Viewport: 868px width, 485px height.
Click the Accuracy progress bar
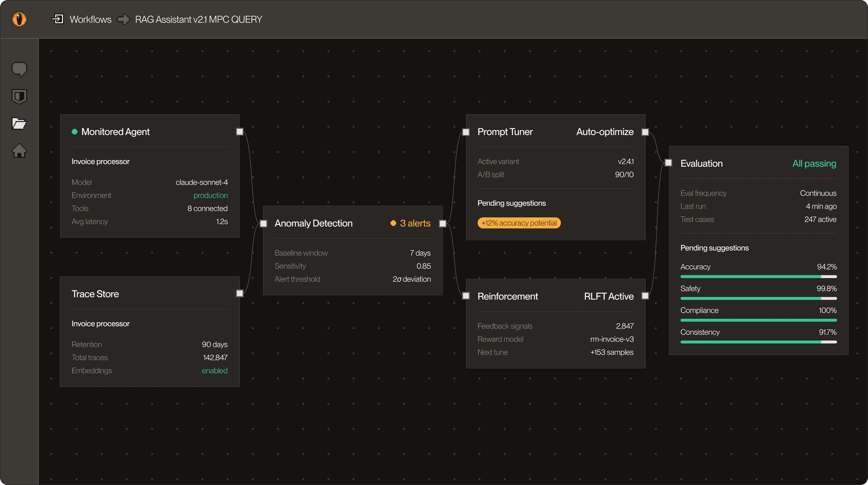click(758, 277)
